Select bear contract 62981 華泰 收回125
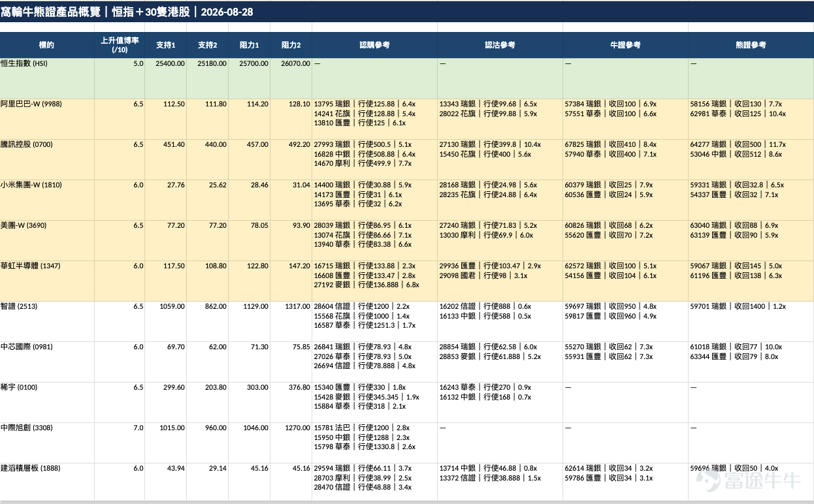 (738, 114)
